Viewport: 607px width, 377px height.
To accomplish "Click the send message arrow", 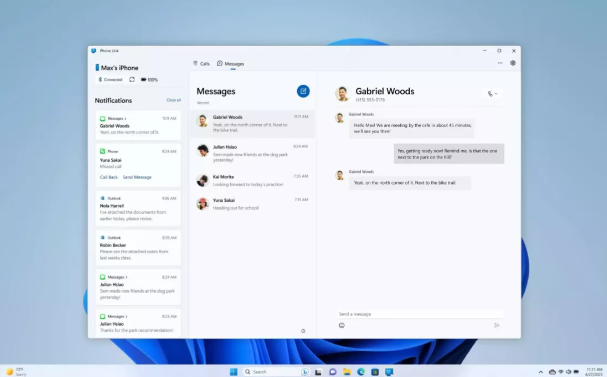I will [x=497, y=325].
